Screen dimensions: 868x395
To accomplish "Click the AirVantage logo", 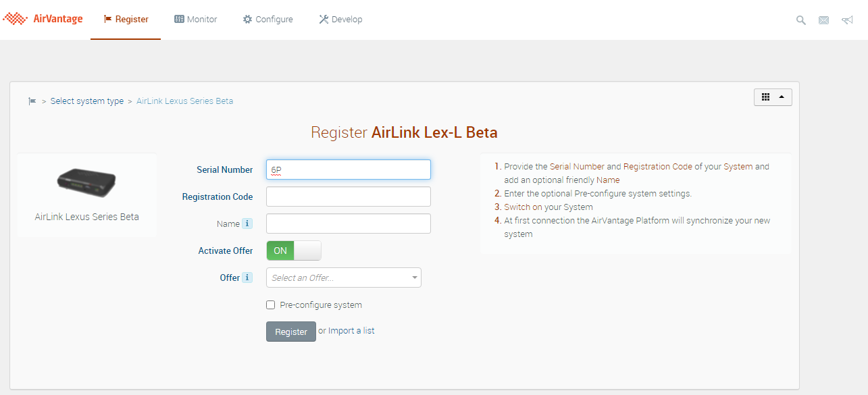I will [x=43, y=19].
